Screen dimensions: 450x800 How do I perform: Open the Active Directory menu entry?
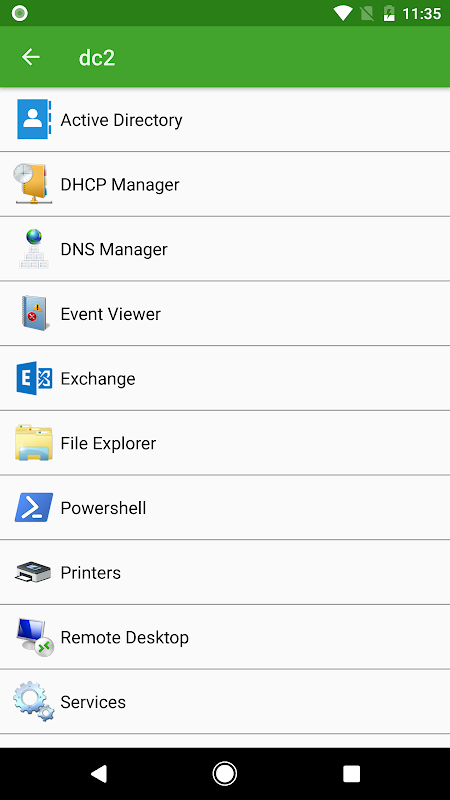[225, 119]
